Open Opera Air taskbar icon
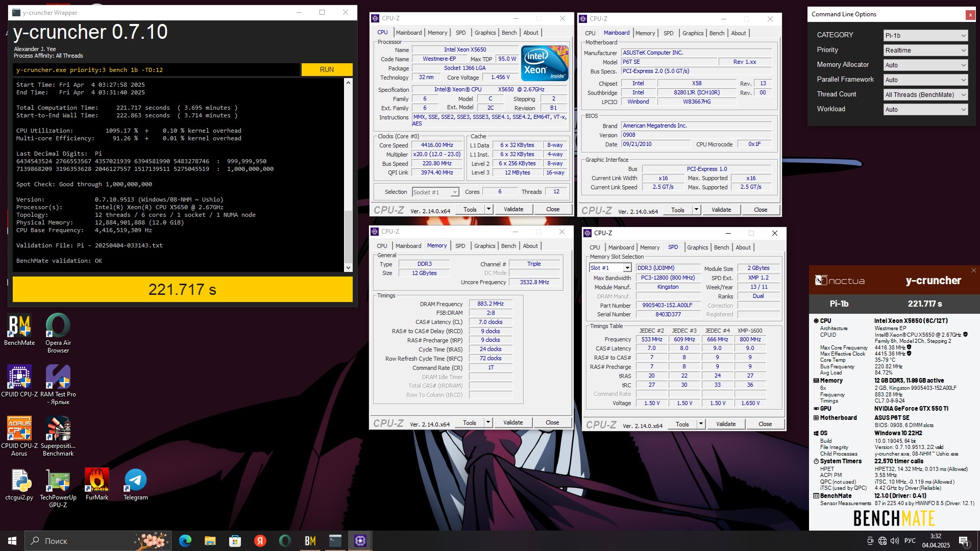Image resolution: width=980 pixels, height=551 pixels. pos(285,541)
